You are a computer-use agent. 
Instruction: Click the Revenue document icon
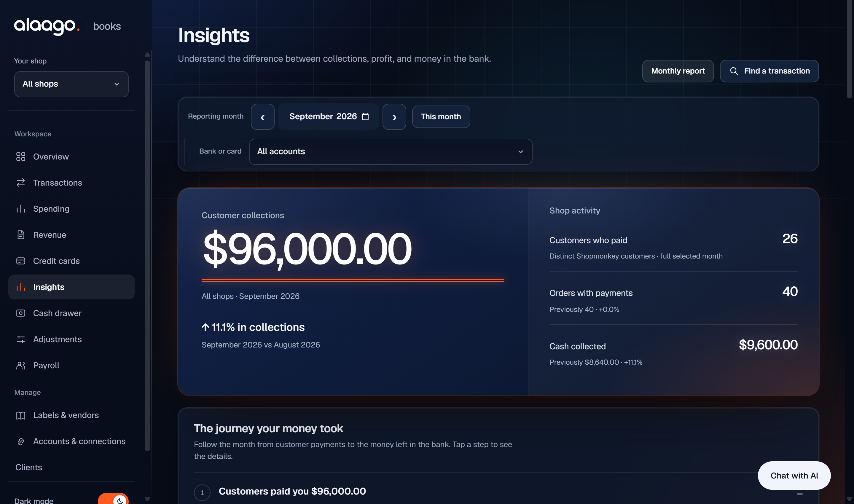pyautogui.click(x=21, y=235)
